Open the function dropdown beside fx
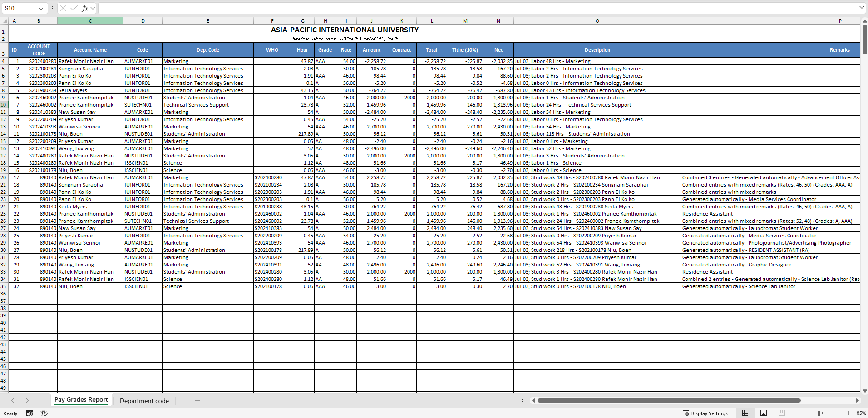The height and width of the screenshot is (418, 868). coord(93,8)
